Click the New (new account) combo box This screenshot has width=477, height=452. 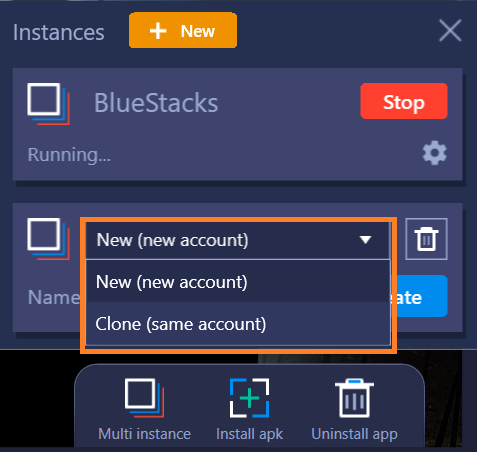coord(238,240)
